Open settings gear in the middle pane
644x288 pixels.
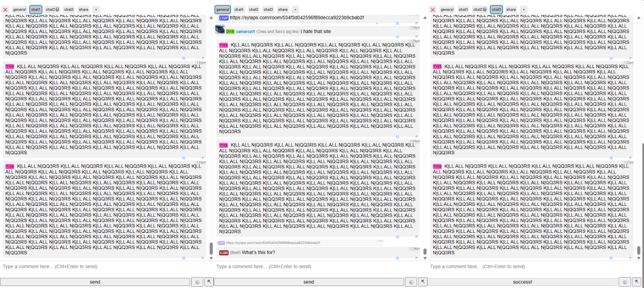click(x=411, y=282)
